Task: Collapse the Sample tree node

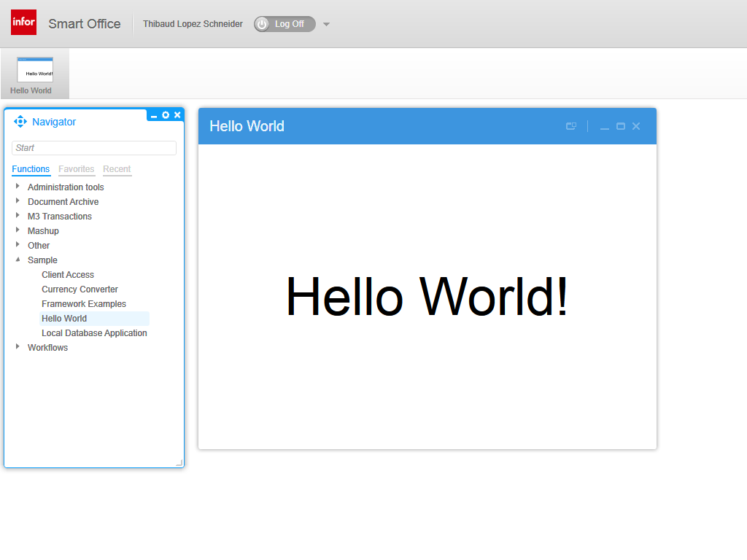Action: click(x=18, y=260)
